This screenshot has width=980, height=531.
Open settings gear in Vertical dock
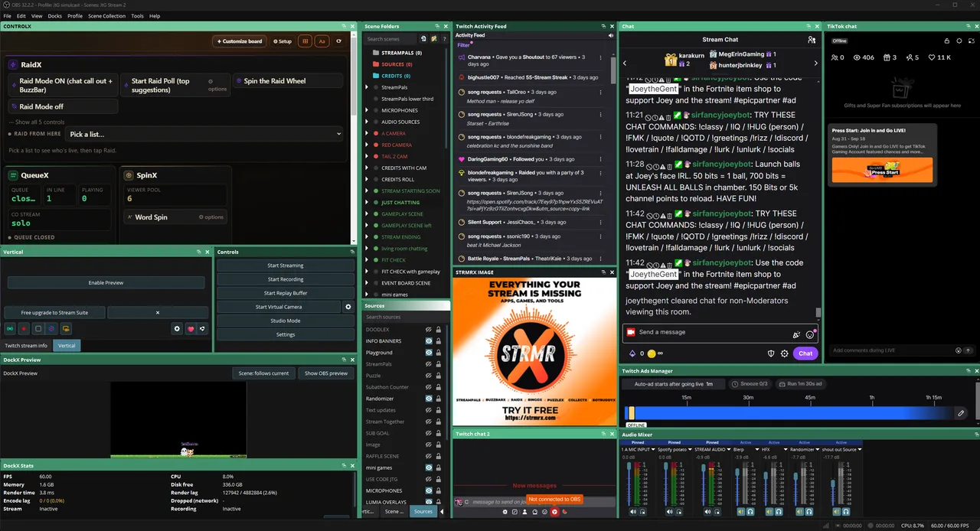tap(177, 329)
